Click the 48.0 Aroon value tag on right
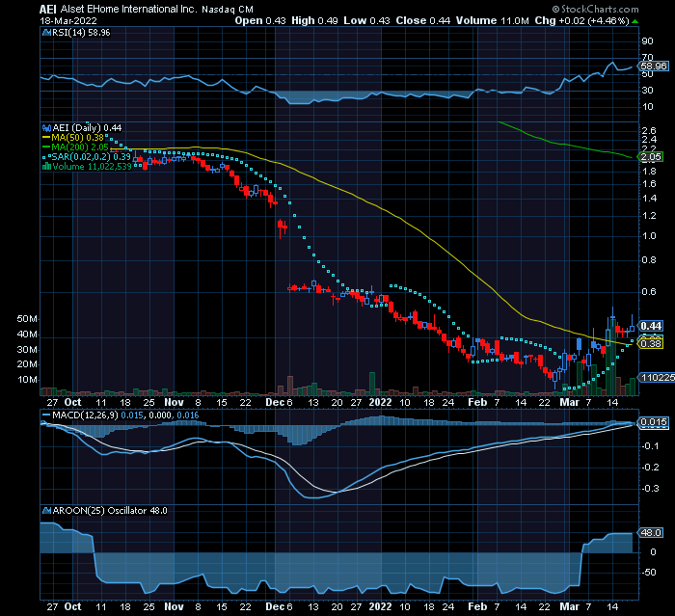The height and width of the screenshot is (616, 675). pyautogui.click(x=651, y=533)
